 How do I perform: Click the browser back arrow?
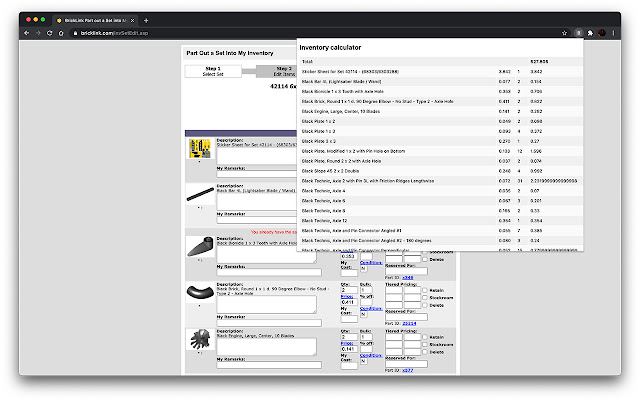27,33
